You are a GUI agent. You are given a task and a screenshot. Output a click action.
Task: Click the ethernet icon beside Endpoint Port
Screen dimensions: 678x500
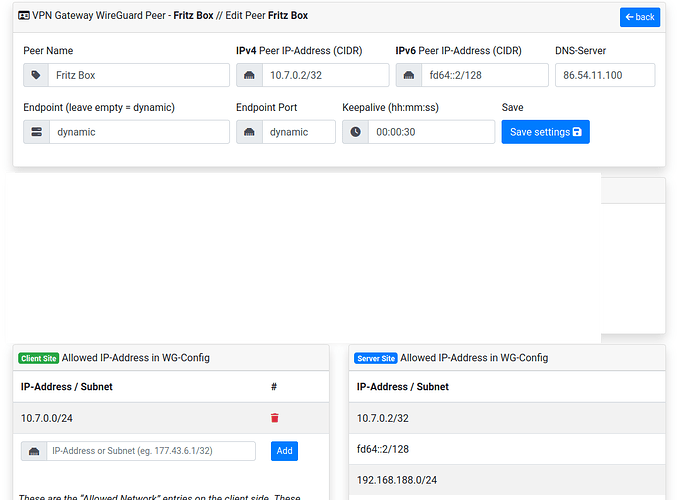click(x=250, y=132)
